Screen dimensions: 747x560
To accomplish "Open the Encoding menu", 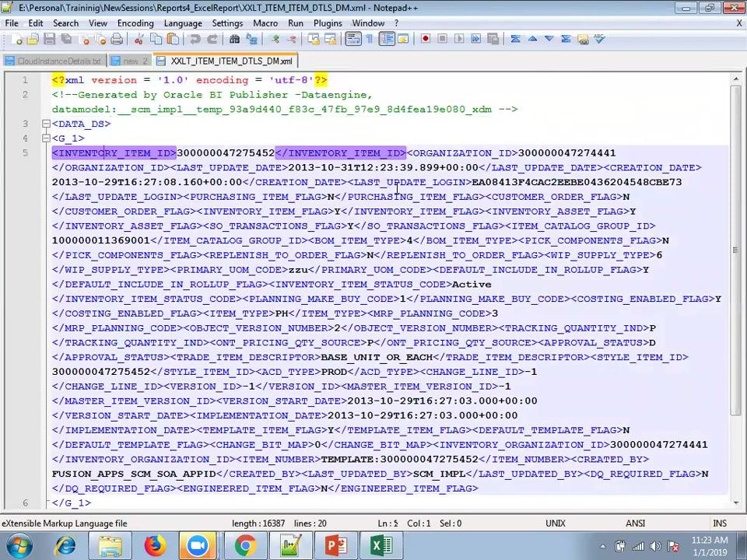I will pyautogui.click(x=135, y=23).
